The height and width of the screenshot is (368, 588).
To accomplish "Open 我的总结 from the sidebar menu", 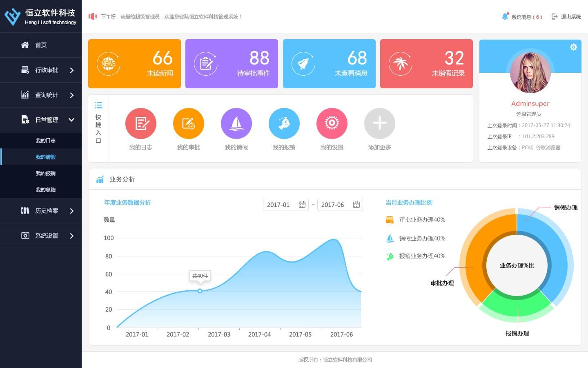I will tap(46, 189).
